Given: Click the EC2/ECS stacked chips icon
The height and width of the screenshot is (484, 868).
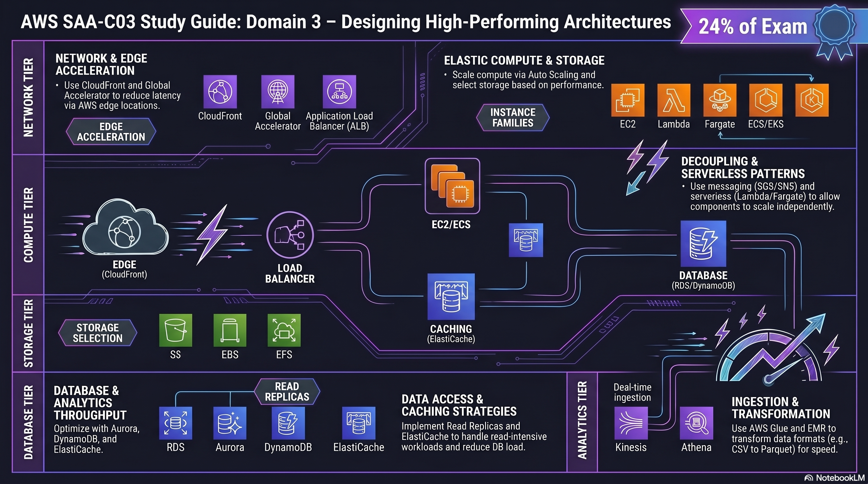Looking at the screenshot, I should click(x=452, y=186).
